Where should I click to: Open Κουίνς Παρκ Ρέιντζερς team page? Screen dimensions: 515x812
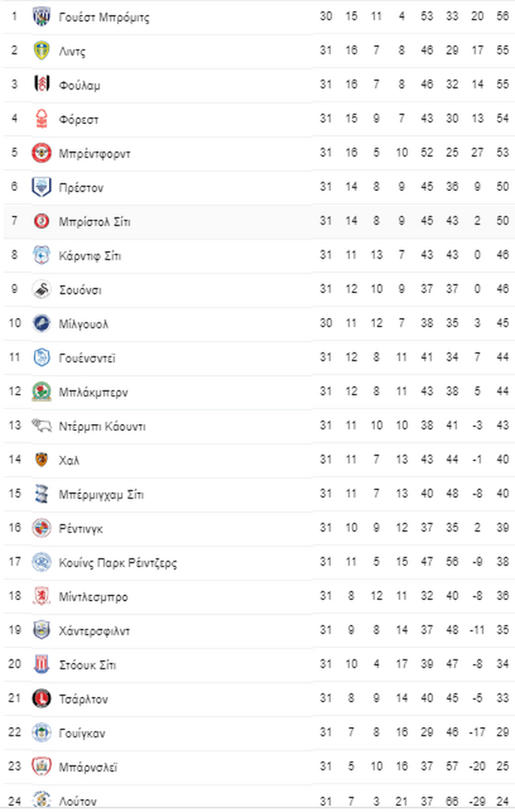tap(117, 563)
